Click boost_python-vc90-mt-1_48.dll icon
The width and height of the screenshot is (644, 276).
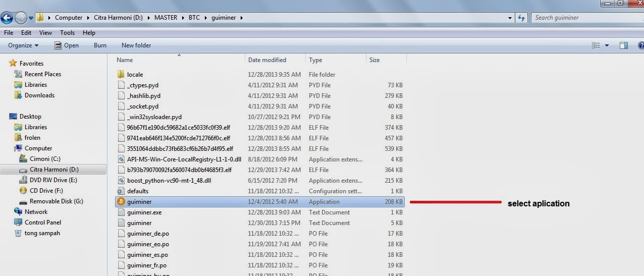coord(121,181)
